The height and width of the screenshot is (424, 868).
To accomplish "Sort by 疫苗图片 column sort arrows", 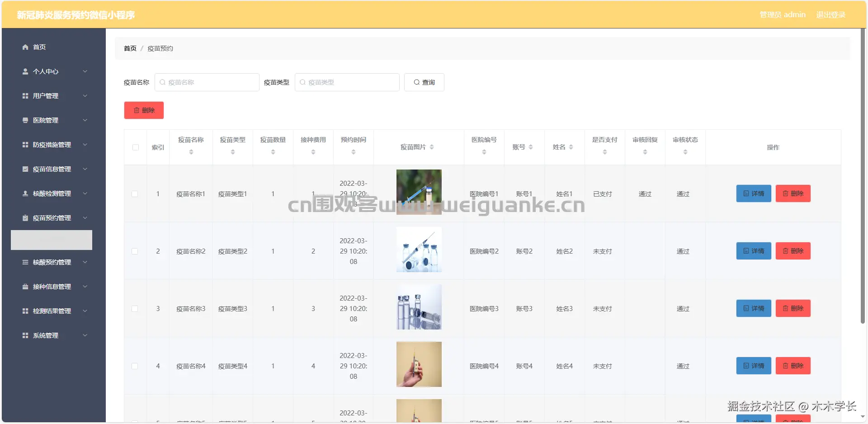I will [432, 147].
